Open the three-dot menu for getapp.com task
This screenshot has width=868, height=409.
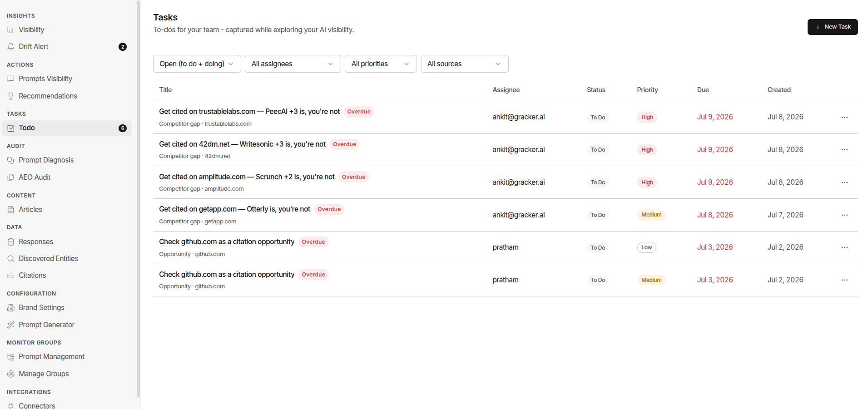(x=844, y=215)
